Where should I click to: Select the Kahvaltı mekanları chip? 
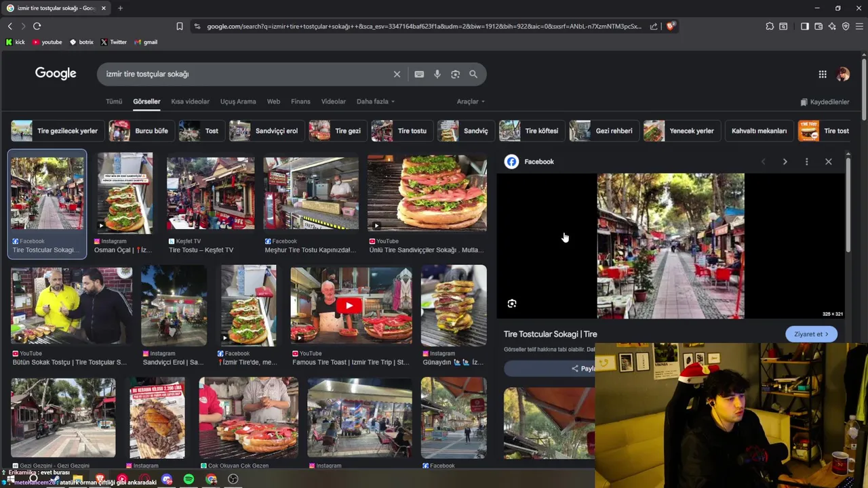[x=759, y=131]
